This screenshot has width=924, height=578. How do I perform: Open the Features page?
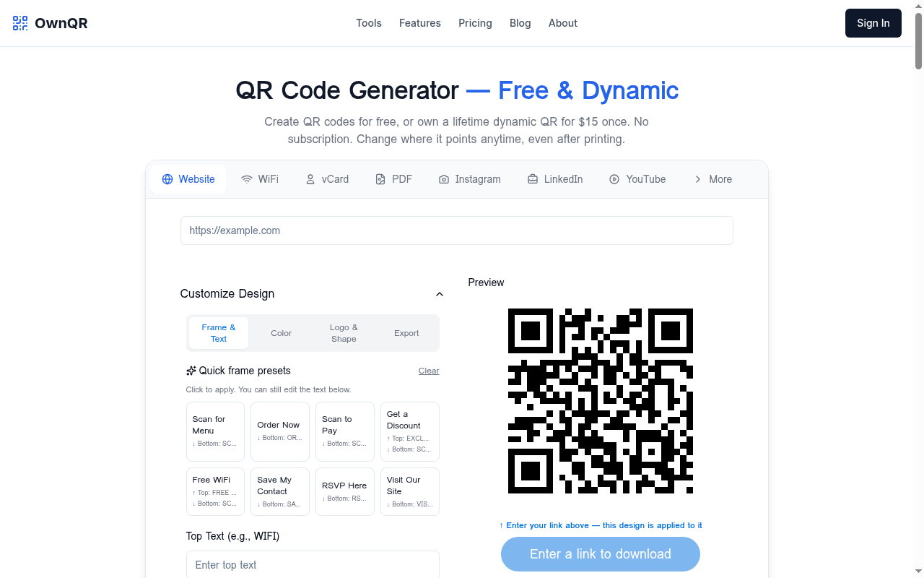click(x=420, y=23)
